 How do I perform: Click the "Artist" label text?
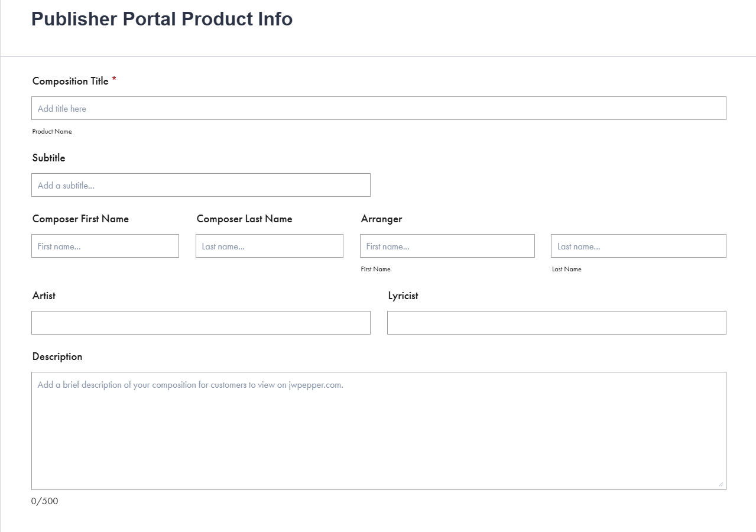coord(44,296)
